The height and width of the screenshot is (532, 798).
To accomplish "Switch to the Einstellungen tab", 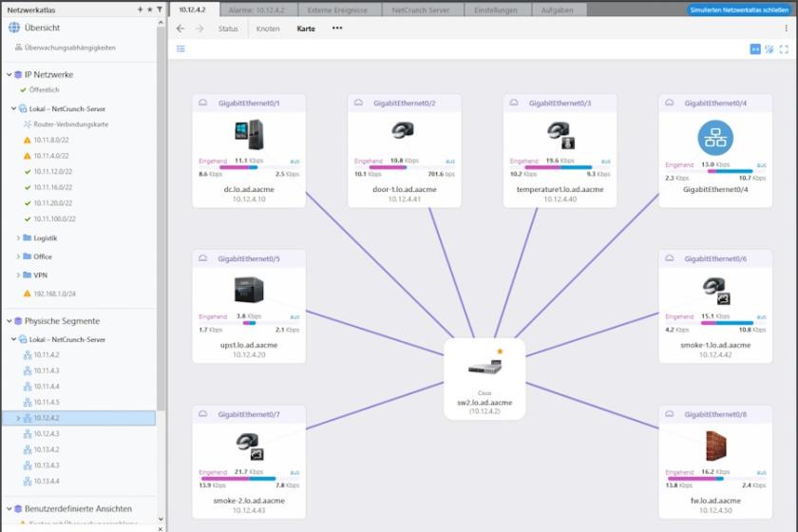I will 496,9.
